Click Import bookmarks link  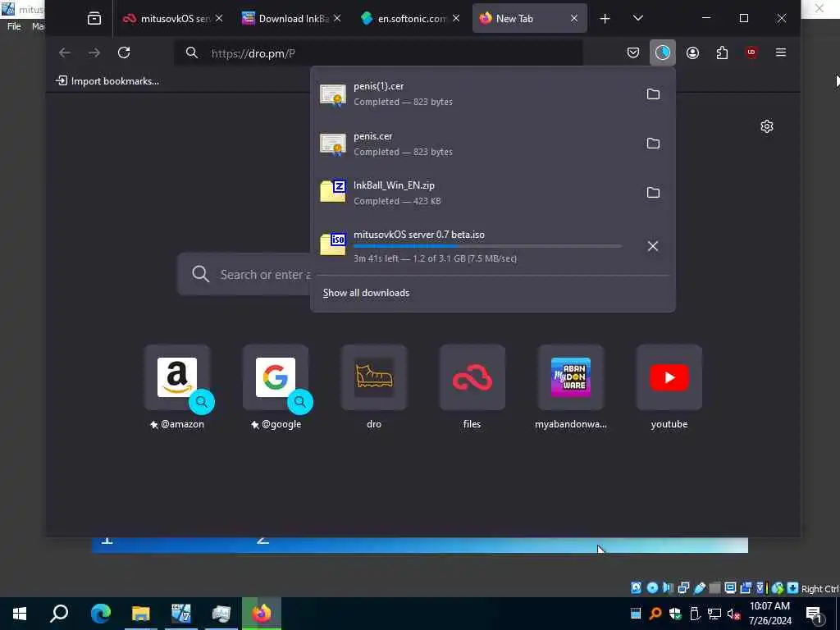point(107,81)
